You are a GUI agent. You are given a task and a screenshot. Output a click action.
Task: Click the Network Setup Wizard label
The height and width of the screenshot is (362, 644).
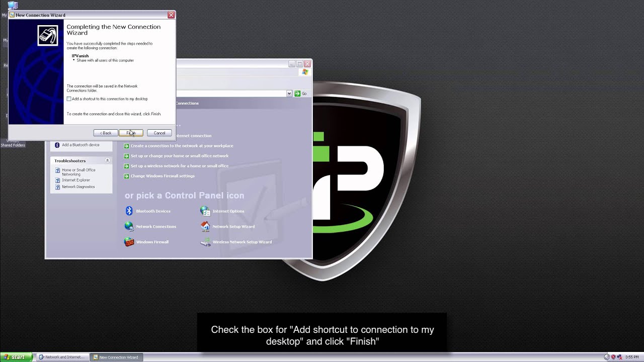[x=233, y=226]
